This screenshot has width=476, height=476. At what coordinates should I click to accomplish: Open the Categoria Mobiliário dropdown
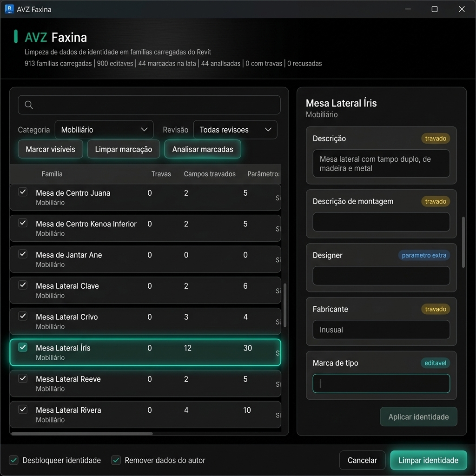[104, 130]
